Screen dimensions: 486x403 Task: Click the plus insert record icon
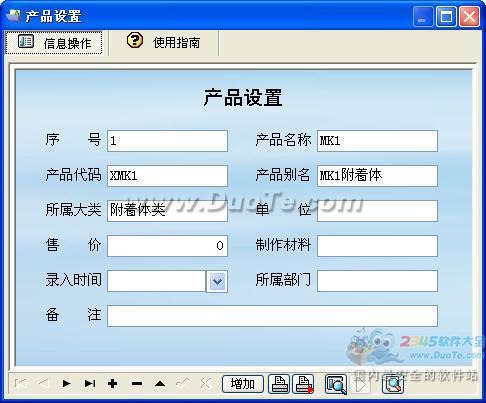(113, 384)
